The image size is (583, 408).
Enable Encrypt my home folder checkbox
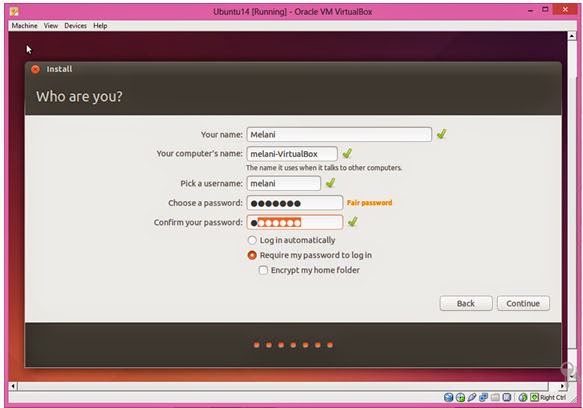tap(263, 270)
